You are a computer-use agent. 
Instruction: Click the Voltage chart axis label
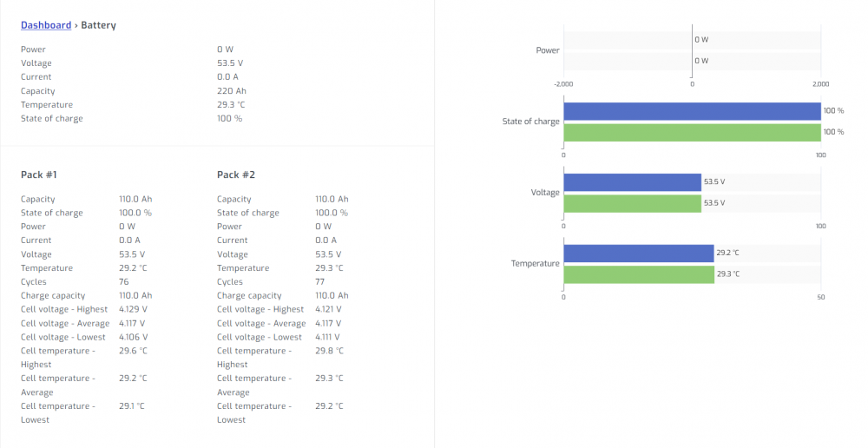click(545, 192)
